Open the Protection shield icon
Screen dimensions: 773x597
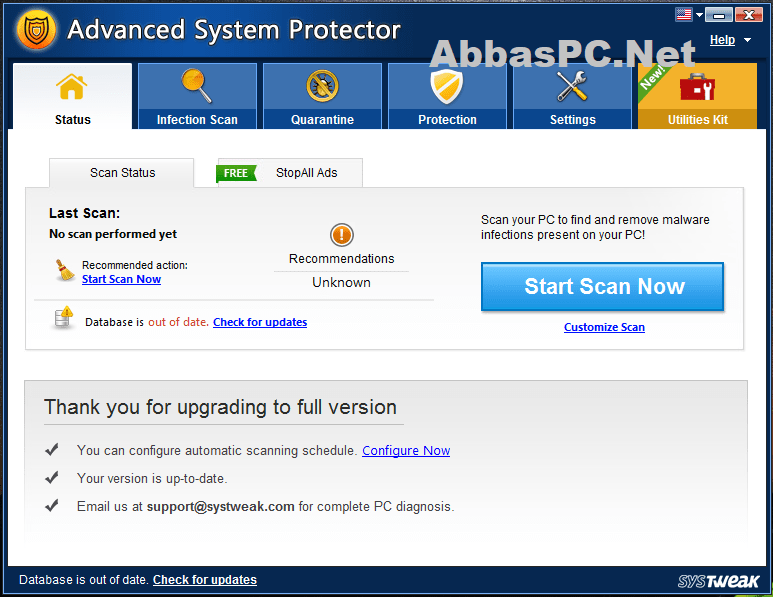pyautogui.click(x=447, y=86)
